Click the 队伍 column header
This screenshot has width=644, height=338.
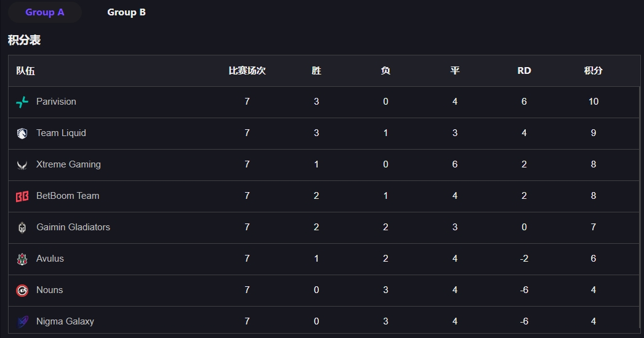[25, 71]
